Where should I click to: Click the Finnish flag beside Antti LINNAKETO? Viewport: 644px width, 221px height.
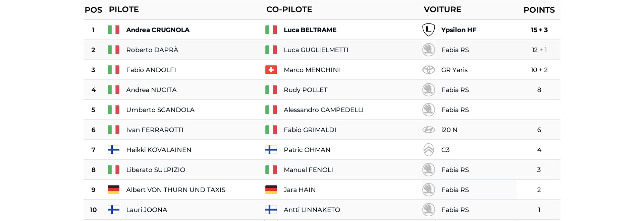271,210
